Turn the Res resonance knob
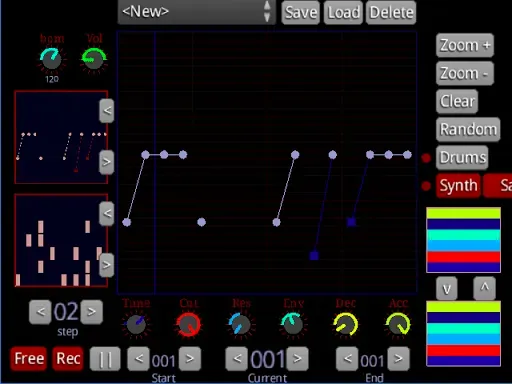 pyautogui.click(x=240, y=324)
